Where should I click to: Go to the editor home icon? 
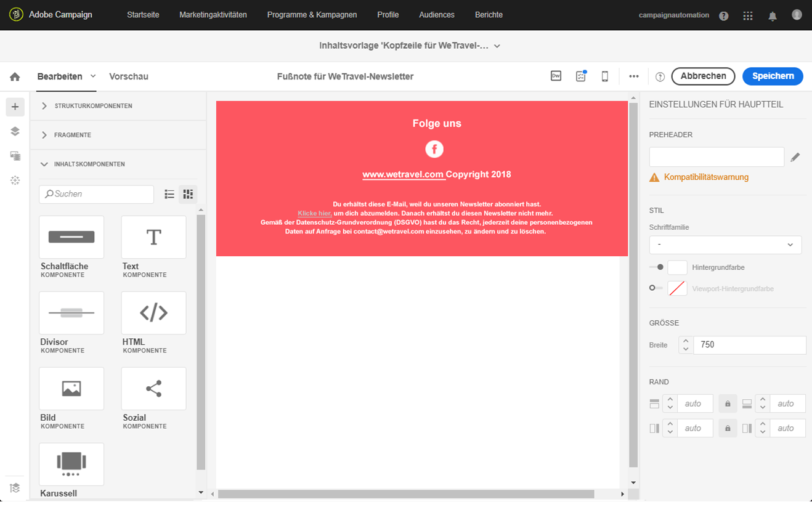pyautogui.click(x=15, y=76)
